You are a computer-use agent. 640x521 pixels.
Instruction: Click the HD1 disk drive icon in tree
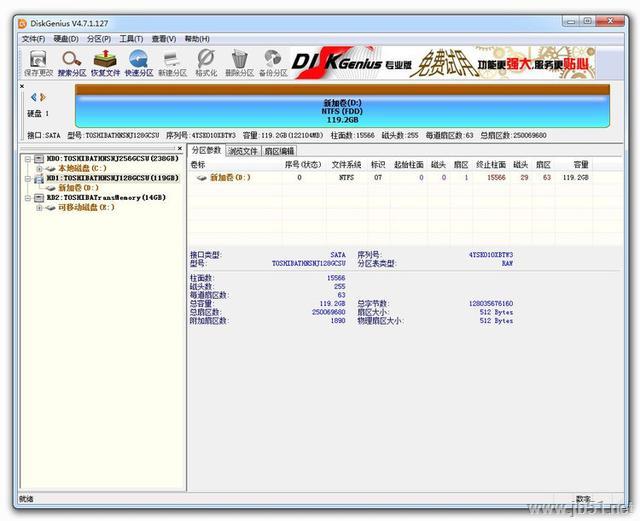click(x=39, y=178)
